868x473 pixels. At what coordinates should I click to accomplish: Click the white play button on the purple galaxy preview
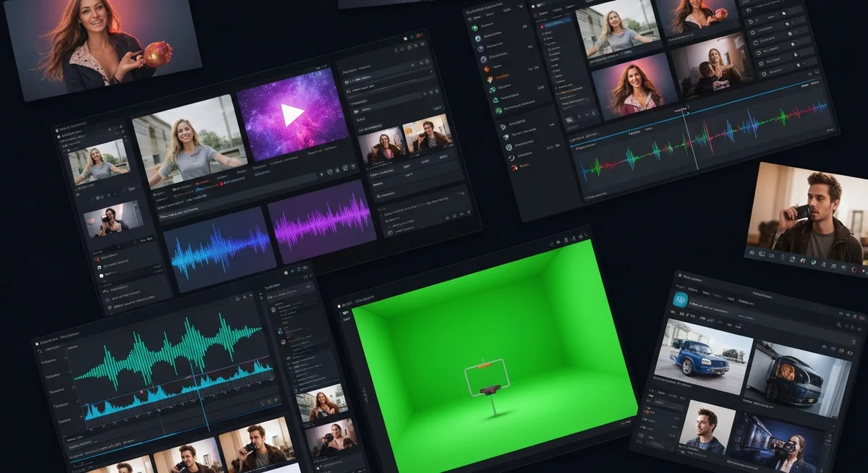point(292,114)
